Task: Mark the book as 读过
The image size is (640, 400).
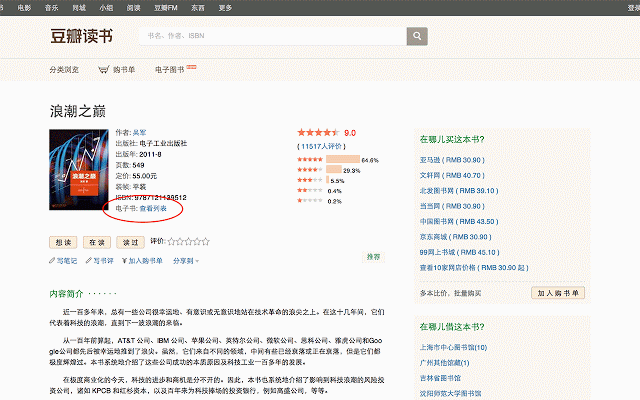Action: [130, 242]
